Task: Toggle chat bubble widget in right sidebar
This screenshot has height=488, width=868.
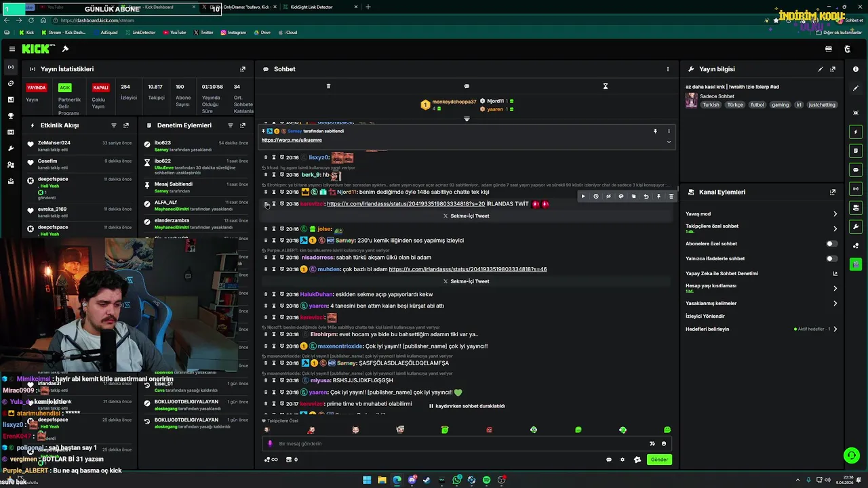Action: [x=856, y=170]
